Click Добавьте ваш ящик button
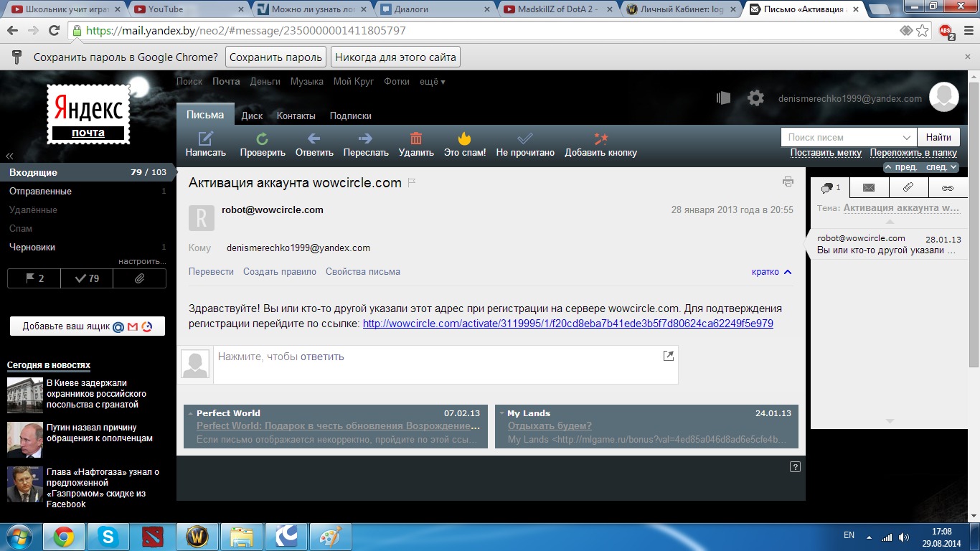This screenshot has width=980, height=551. click(88, 326)
